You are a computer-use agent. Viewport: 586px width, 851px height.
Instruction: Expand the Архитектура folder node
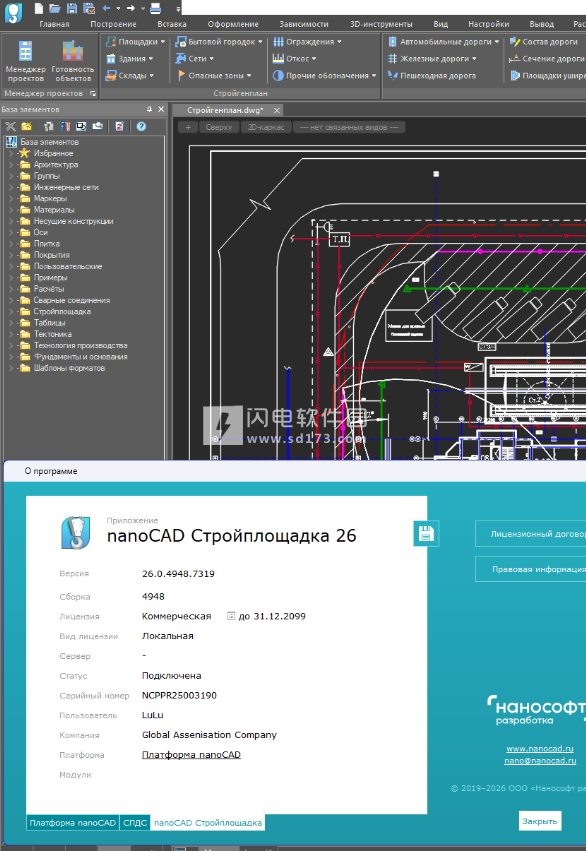(x=11, y=164)
